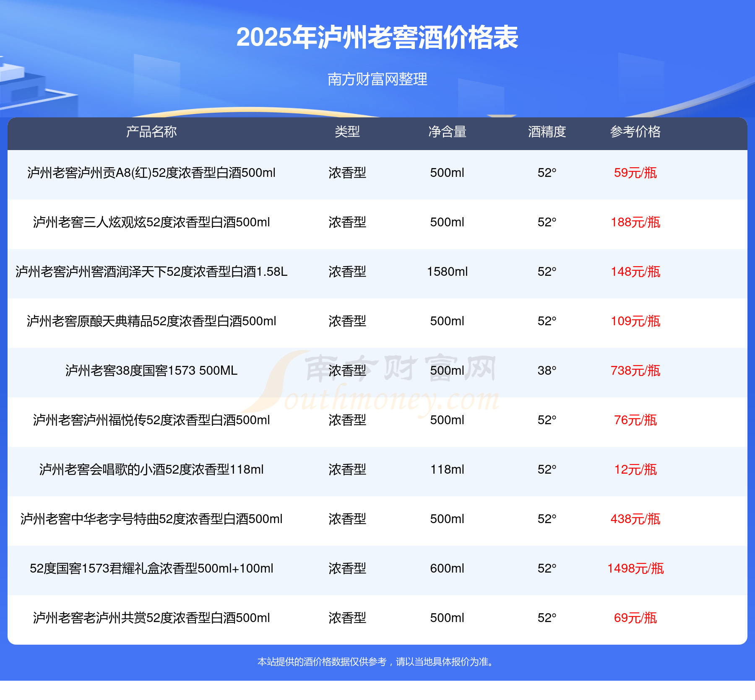Viewport: 755px width, 700px height.
Task: Click 500ml in the 三人炫观炫 row
Action: [447, 222]
